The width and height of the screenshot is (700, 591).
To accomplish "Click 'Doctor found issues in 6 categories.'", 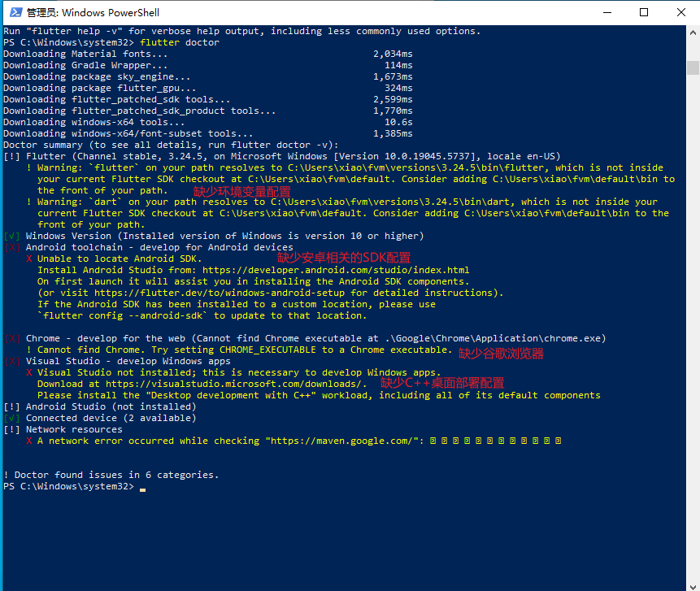I will [116, 475].
